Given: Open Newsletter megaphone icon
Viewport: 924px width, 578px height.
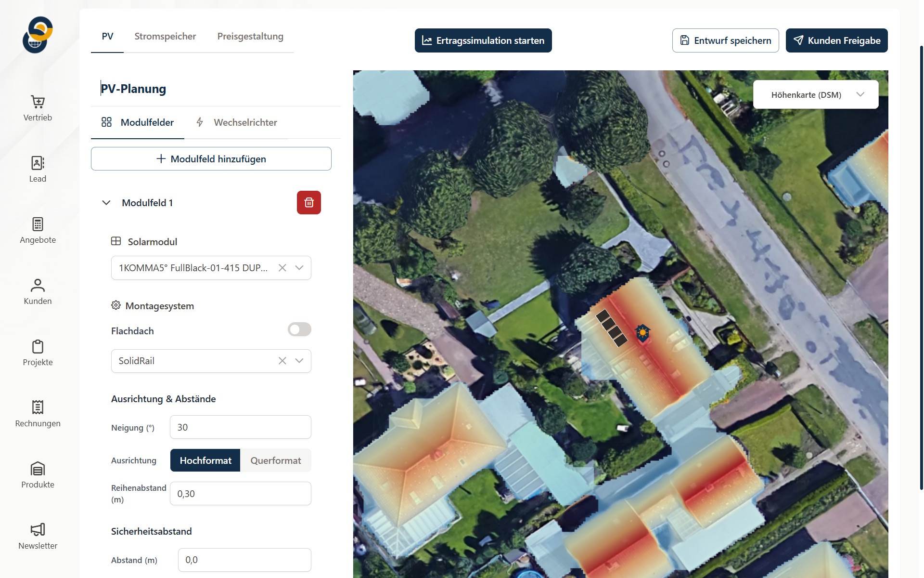Looking at the screenshot, I should coord(38,530).
